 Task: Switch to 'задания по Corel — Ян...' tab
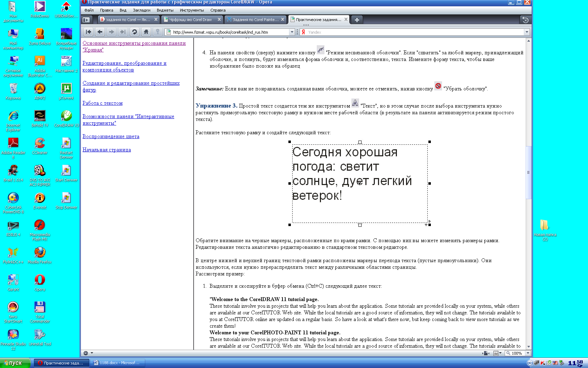pyautogui.click(x=128, y=20)
